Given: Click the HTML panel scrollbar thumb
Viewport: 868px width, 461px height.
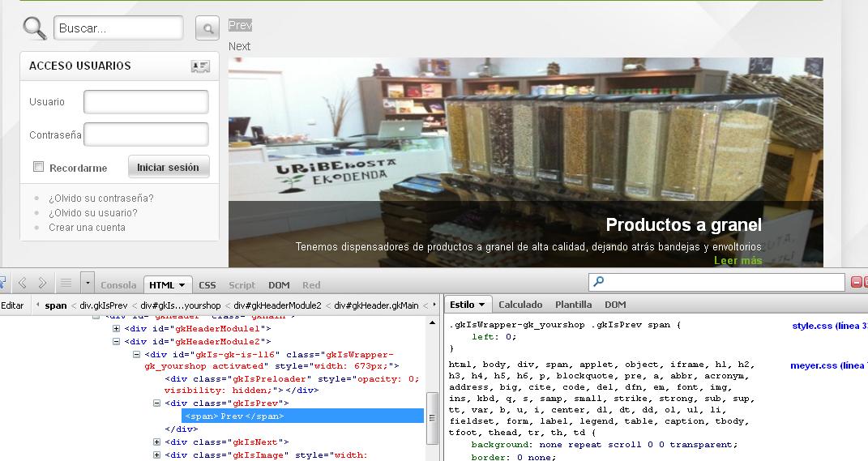Looking at the screenshot, I should click(432, 418).
